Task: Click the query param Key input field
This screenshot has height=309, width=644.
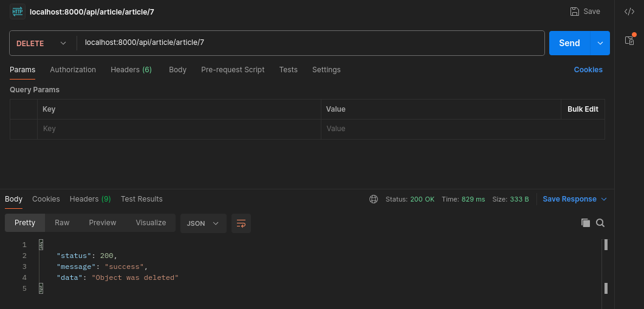Action: [x=179, y=129]
